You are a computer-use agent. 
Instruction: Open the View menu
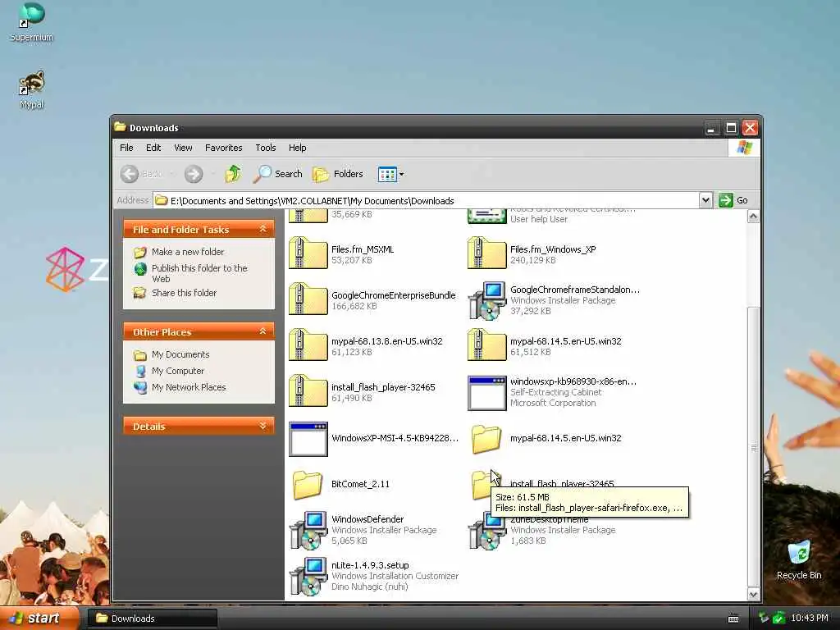pos(183,148)
